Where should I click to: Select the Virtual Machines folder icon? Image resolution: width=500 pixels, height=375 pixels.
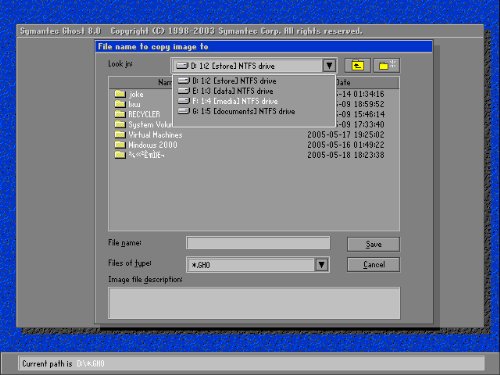(120, 135)
